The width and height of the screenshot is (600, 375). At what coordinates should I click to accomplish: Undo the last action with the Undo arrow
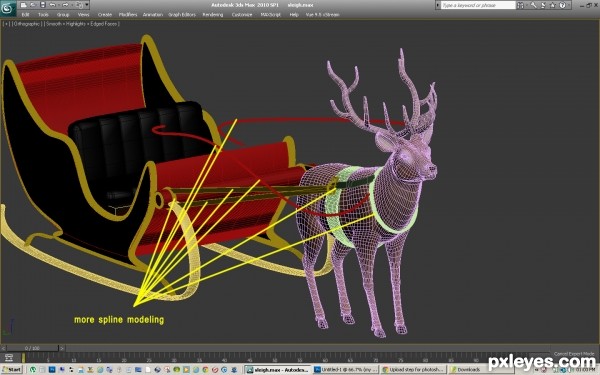[x=52, y=5]
